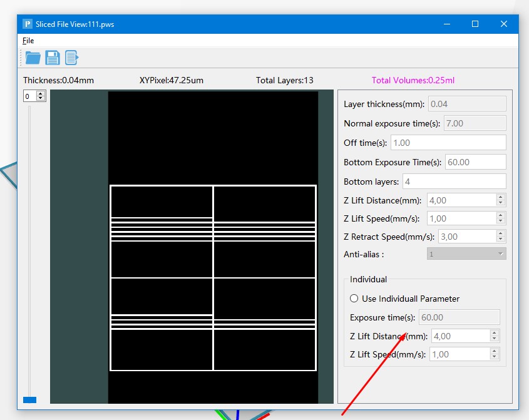Open the File menu

tap(28, 41)
